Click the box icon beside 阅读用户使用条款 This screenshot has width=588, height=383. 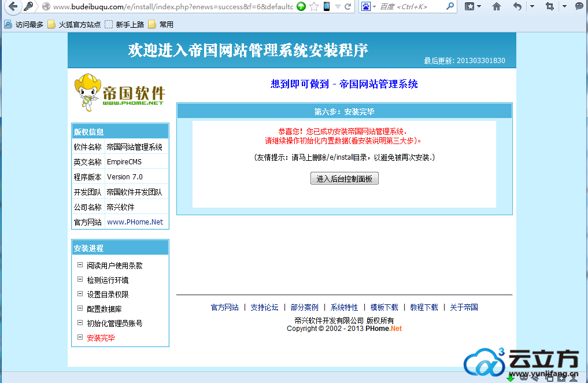(80, 265)
